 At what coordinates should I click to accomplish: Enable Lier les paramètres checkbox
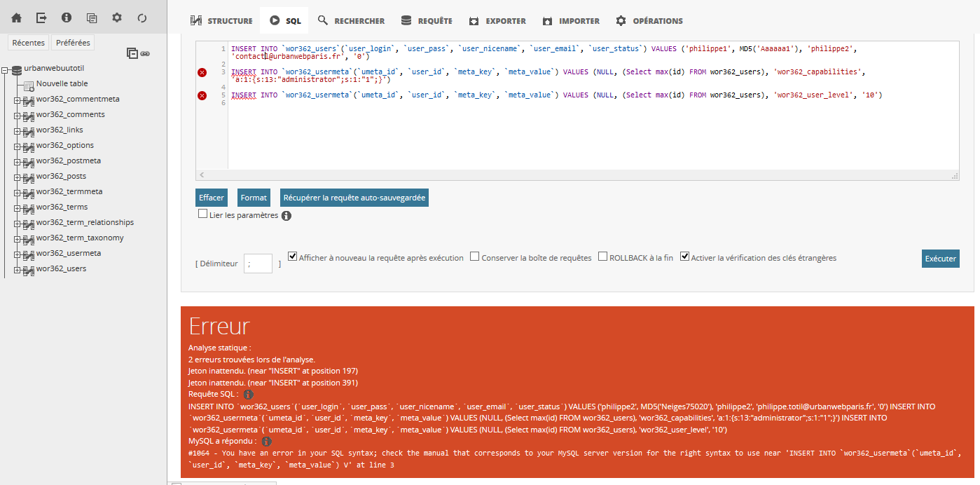click(x=203, y=214)
